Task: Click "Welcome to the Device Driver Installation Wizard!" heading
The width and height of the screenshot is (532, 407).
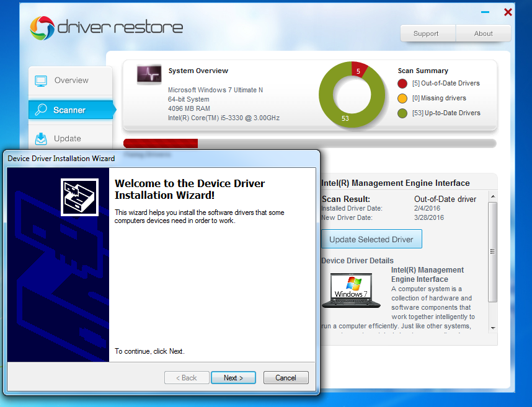Action: coord(189,189)
